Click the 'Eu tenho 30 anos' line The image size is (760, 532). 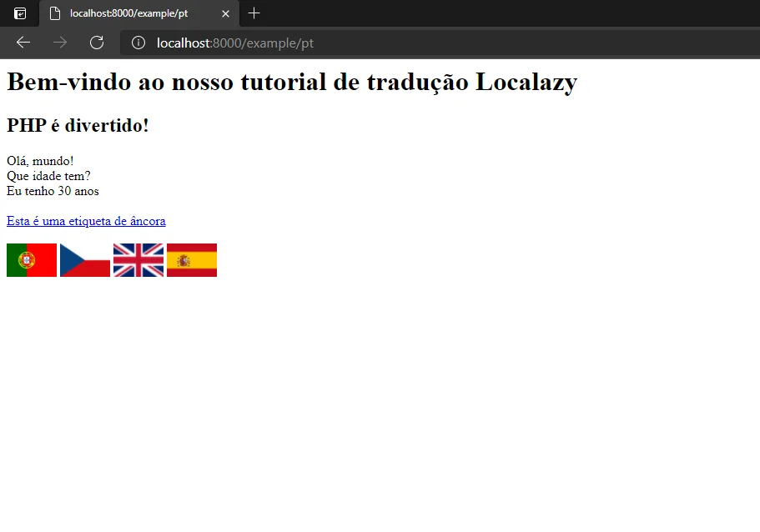tap(53, 191)
